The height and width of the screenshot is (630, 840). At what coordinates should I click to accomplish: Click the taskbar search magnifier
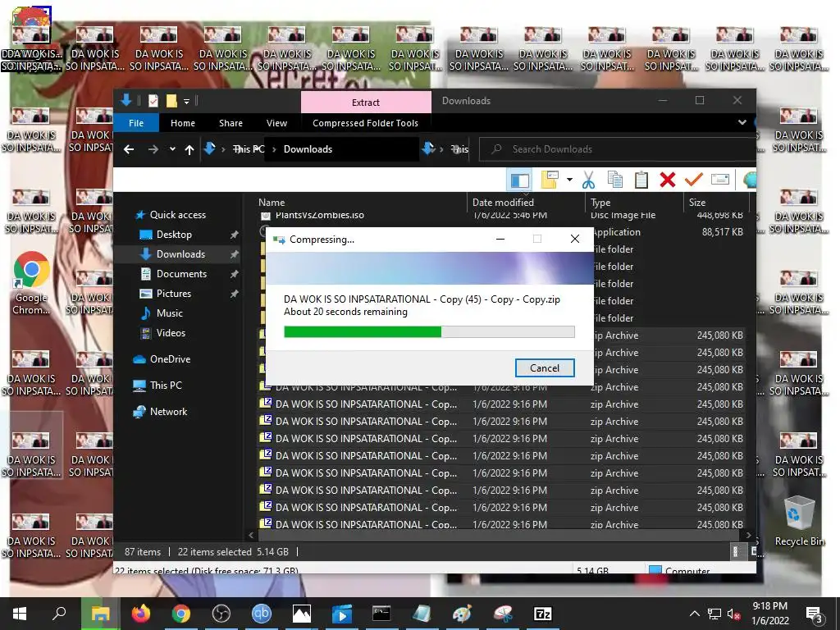(59, 614)
